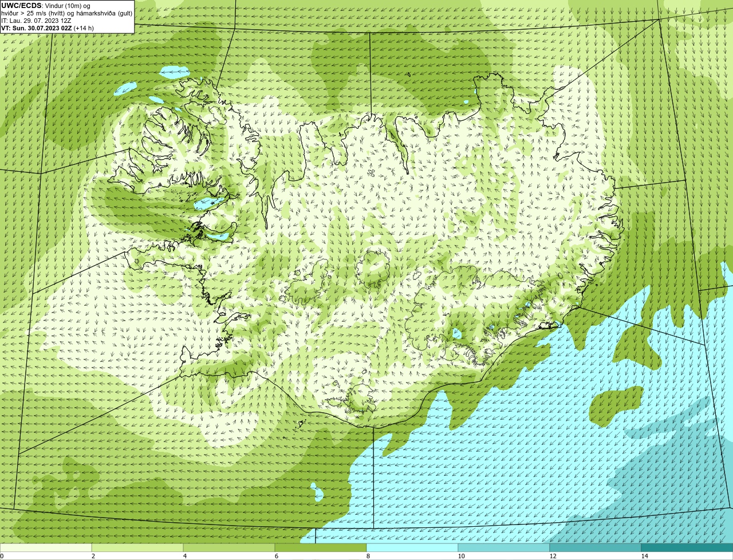Viewport: 733px width, 560px height.
Task: Click the '4' label on the color scale
Action: pos(184,556)
